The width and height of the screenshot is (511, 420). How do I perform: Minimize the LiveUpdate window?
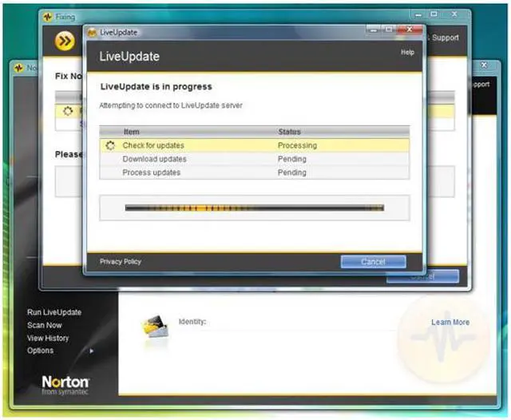click(374, 30)
